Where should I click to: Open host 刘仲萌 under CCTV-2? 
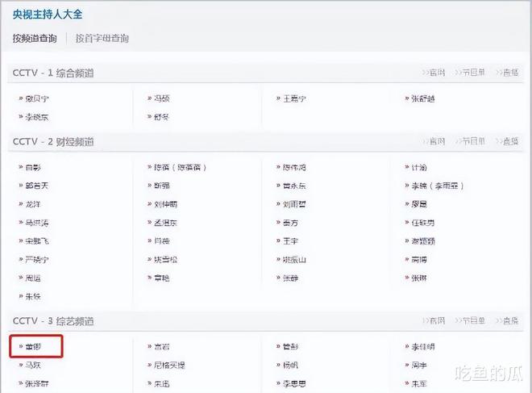(165, 204)
